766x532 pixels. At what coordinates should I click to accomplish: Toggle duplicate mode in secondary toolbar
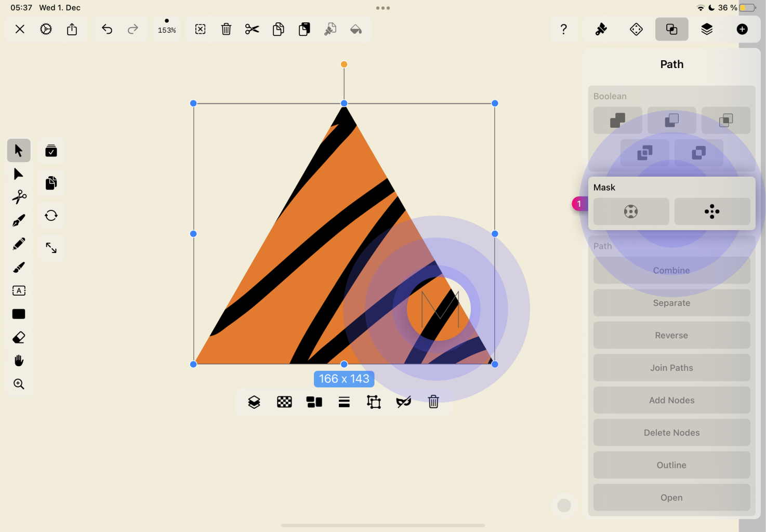(x=51, y=183)
